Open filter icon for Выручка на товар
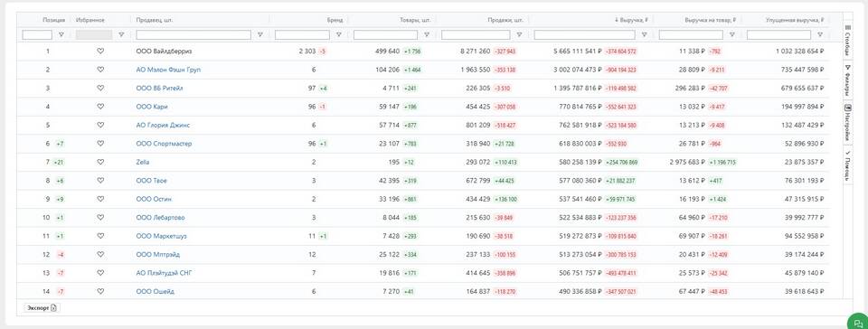 point(731,34)
